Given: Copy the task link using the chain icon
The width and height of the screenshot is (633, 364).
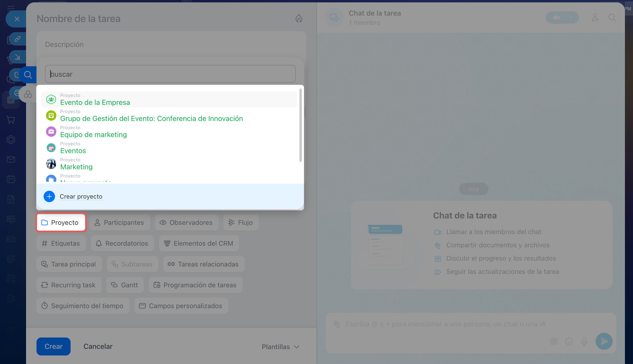Looking at the screenshot, I should click(18, 39).
